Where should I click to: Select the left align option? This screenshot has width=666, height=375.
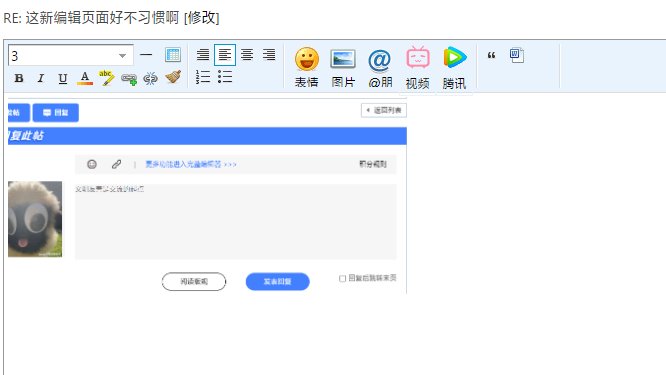point(225,55)
